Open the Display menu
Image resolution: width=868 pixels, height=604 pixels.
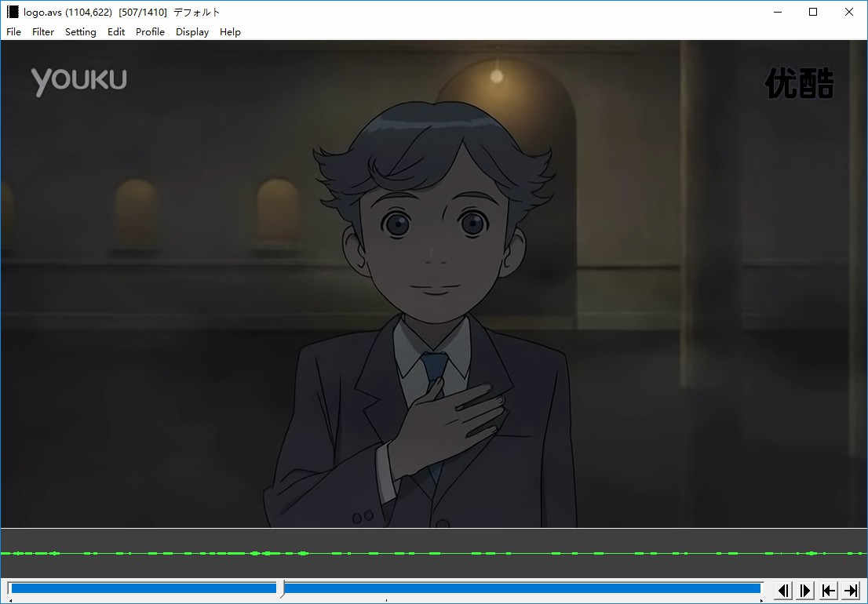tap(192, 32)
